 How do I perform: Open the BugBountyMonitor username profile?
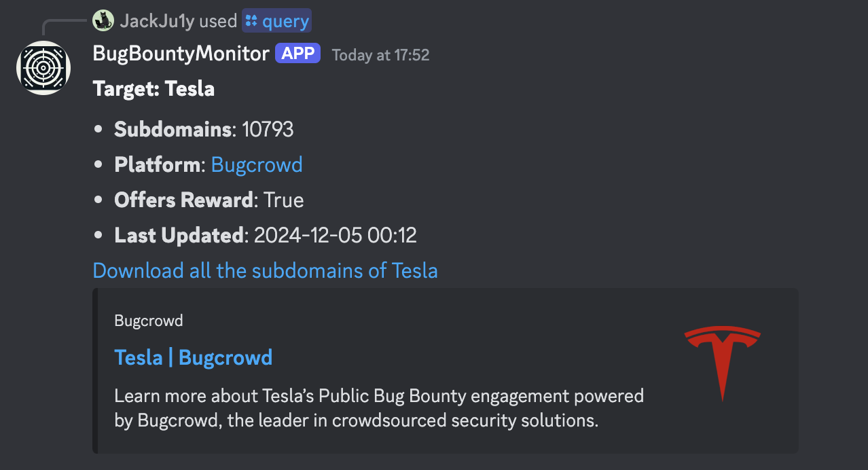181,54
